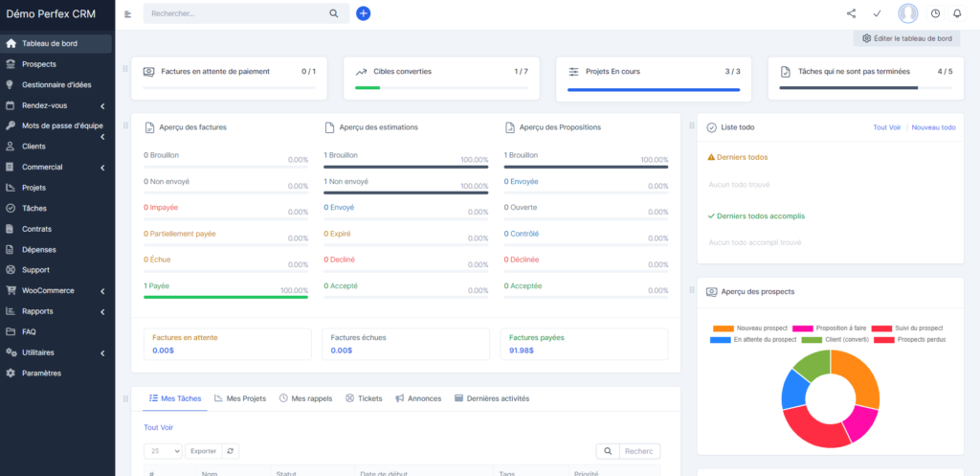Click in the table Recherc search field
The width and height of the screenshot is (980, 476).
[x=639, y=451]
